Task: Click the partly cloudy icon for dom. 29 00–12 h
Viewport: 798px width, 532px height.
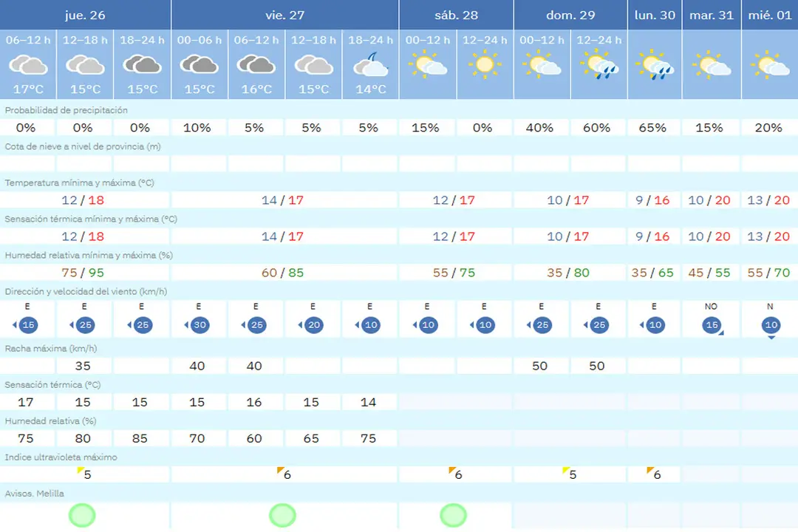Action: [x=542, y=65]
